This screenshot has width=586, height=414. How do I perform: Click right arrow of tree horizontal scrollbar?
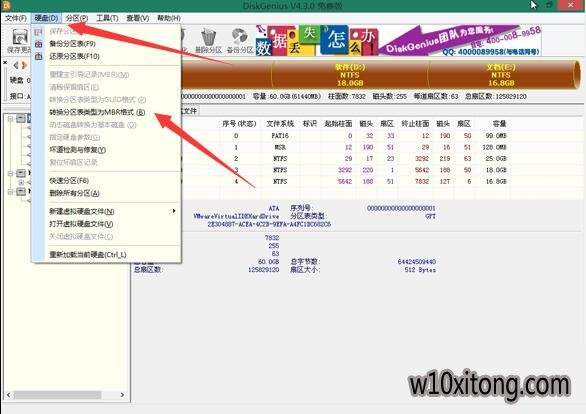122,395
